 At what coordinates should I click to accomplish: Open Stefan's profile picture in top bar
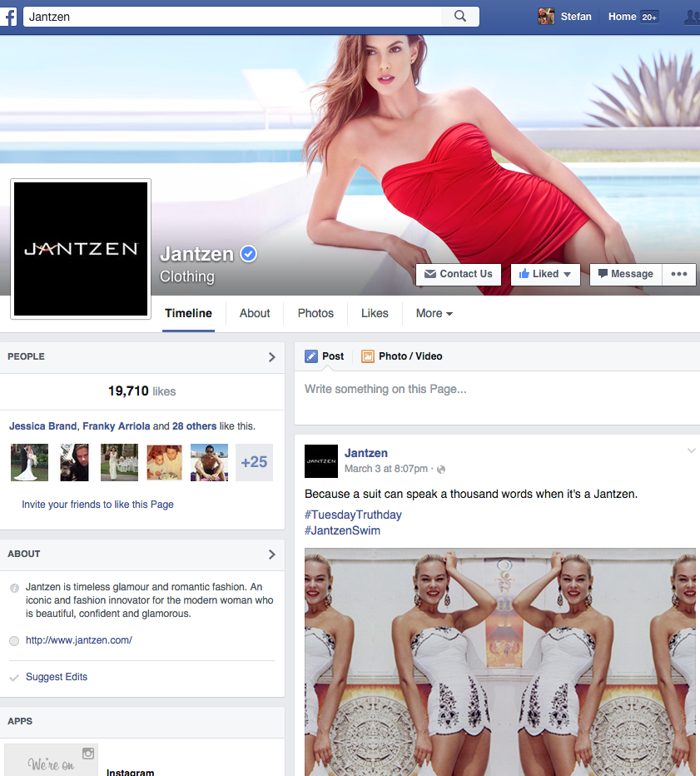pyautogui.click(x=546, y=17)
